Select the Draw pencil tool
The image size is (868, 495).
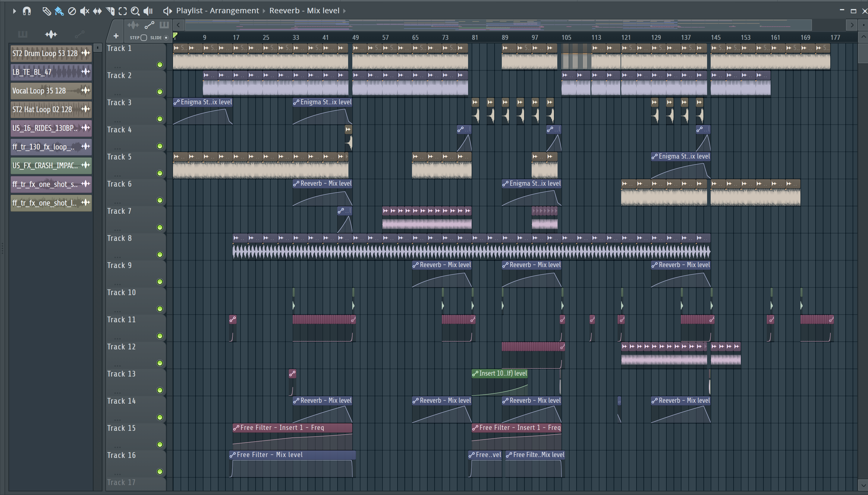(x=46, y=11)
